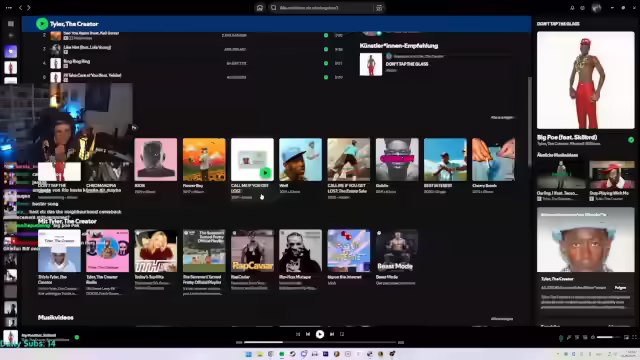Click into the Spotify search field

coord(326,8)
